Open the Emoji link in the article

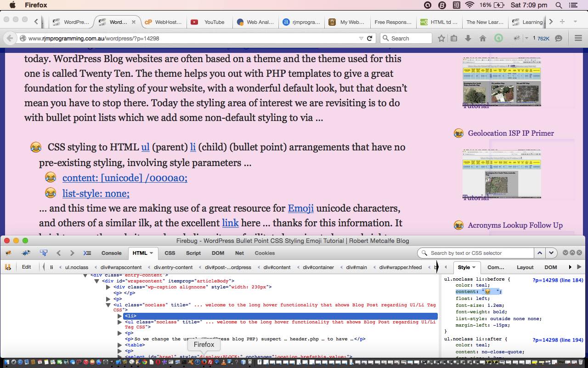point(300,208)
